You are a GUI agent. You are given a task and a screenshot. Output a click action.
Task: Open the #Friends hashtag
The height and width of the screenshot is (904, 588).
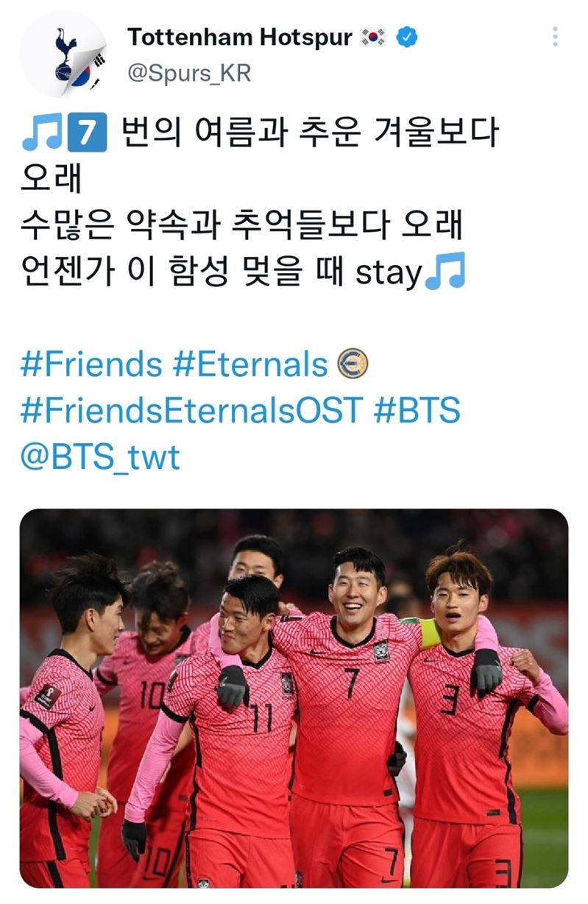pos(91,364)
